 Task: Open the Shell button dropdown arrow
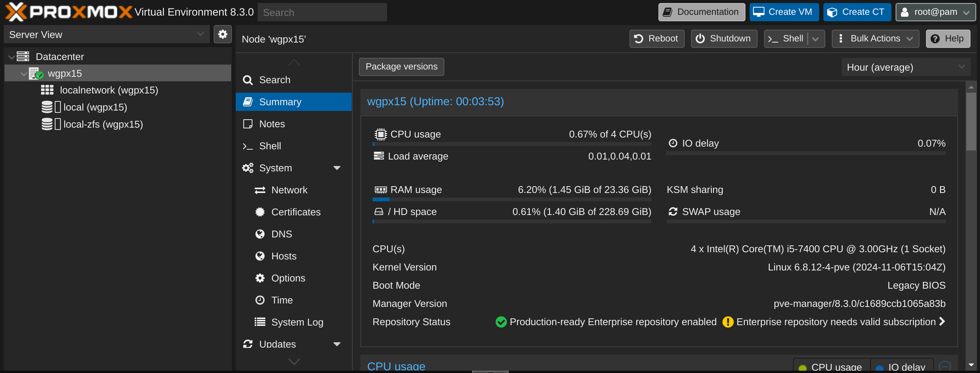pyautogui.click(x=816, y=39)
